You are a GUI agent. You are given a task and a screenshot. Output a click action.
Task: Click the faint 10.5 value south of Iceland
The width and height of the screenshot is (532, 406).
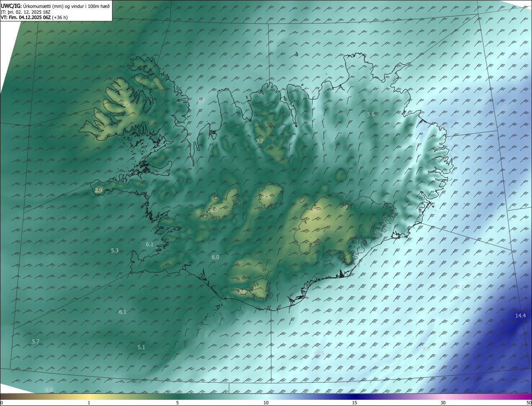click(319, 353)
